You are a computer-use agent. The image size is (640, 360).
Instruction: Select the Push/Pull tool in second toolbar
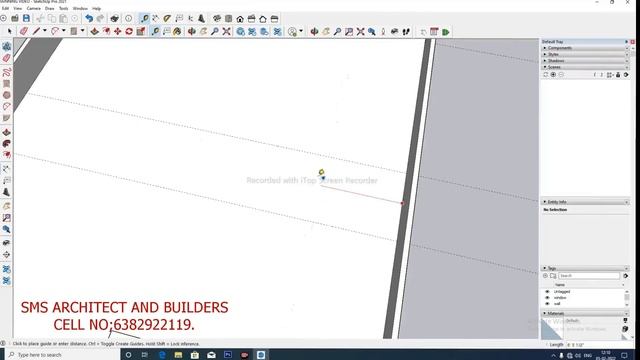[94, 31]
